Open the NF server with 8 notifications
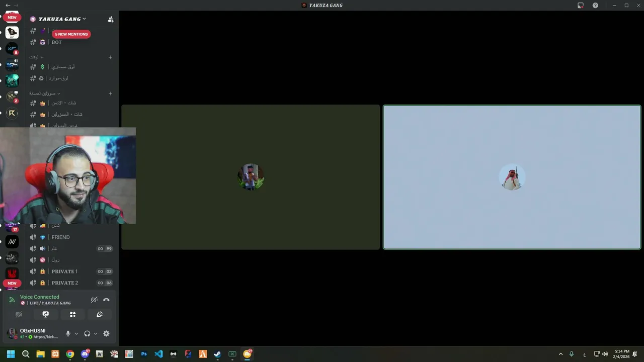Viewport: 644px width, 362px height. point(12,49)
